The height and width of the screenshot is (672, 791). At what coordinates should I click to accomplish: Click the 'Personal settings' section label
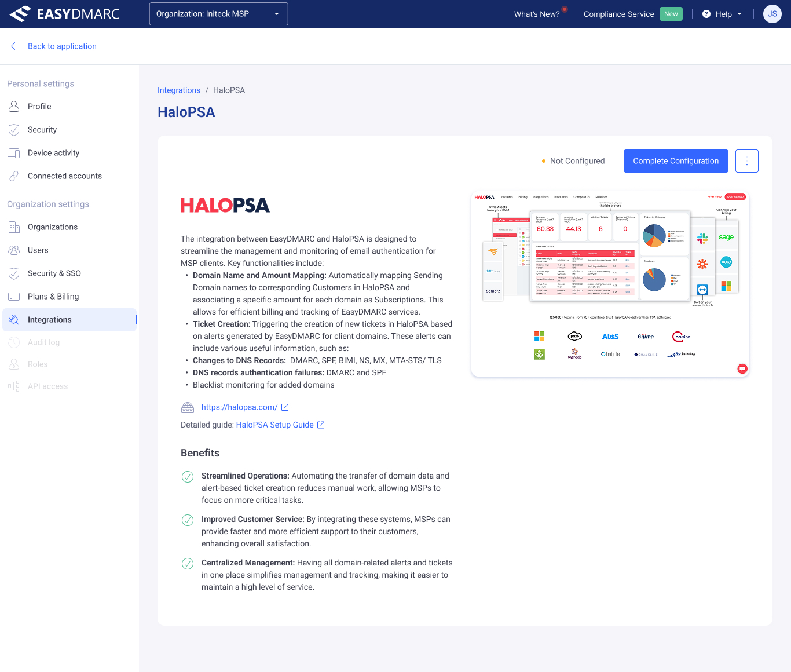41,83
